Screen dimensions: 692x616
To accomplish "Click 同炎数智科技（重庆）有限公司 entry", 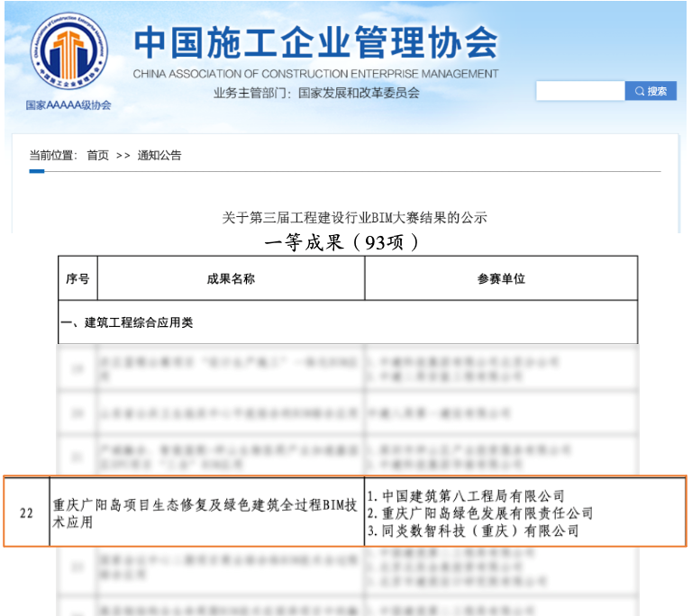I will point(477,531).
